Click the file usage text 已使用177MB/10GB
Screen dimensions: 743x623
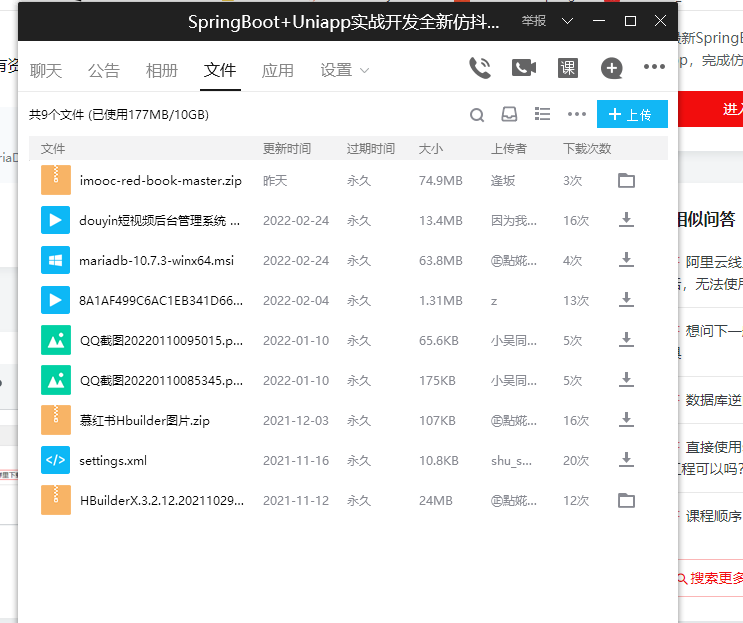coord(148,115)
